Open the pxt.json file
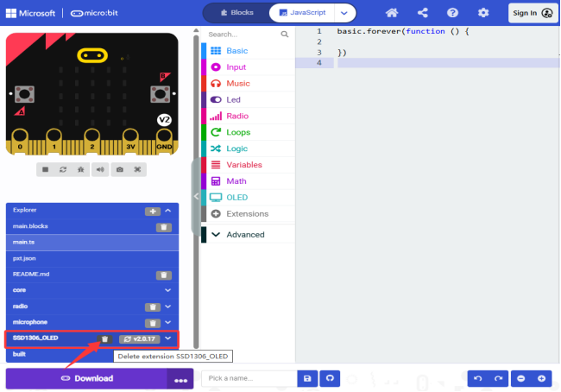Viewport: 561px width, 392px height. click(x=92, y=258)
